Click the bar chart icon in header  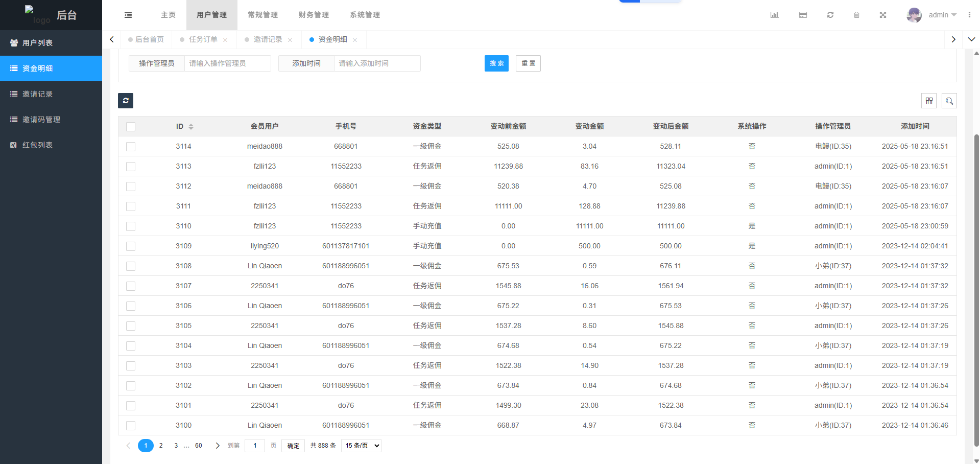(774, 15)
